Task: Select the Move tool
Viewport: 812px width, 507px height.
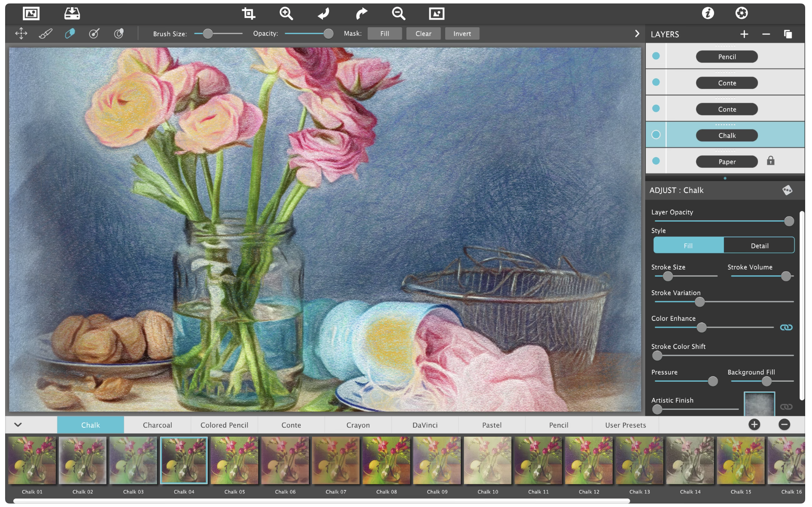Action: (x=21, y=34)
